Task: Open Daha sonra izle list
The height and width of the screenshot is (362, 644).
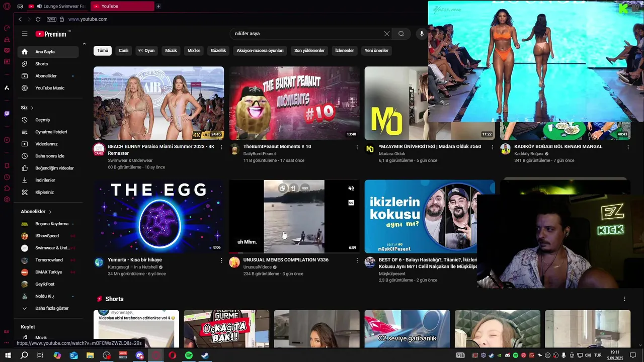Action: click(x=48, y=156)
